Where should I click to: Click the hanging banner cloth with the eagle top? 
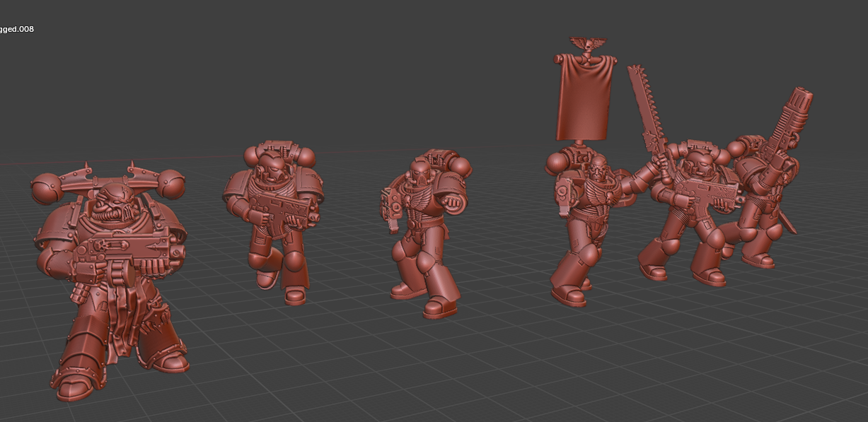[584, 95]
